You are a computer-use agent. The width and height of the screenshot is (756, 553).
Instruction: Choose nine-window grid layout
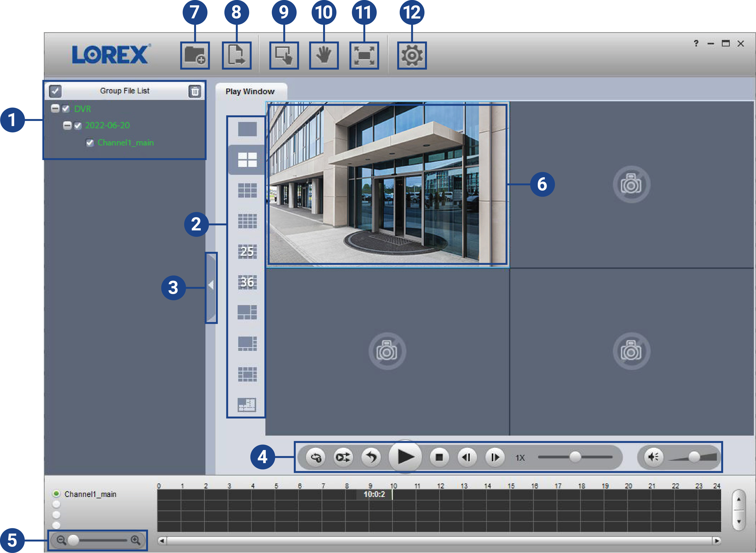(x=247, y=190)
